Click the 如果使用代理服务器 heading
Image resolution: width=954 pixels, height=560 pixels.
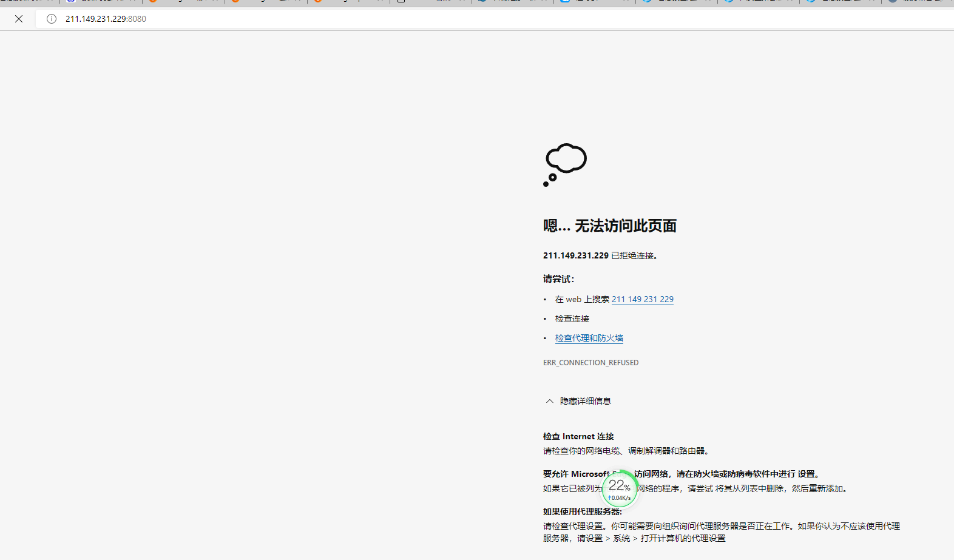(582, 511)
